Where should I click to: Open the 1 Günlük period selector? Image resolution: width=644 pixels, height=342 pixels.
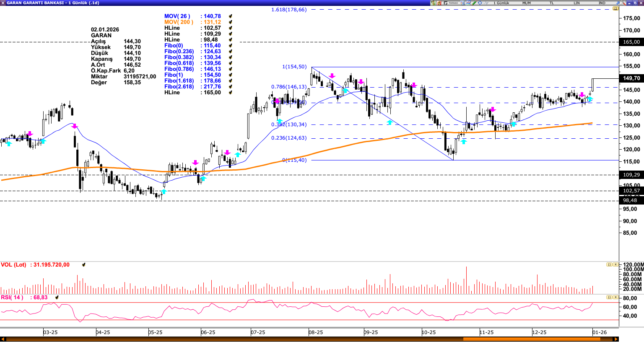tap(501, 3)
